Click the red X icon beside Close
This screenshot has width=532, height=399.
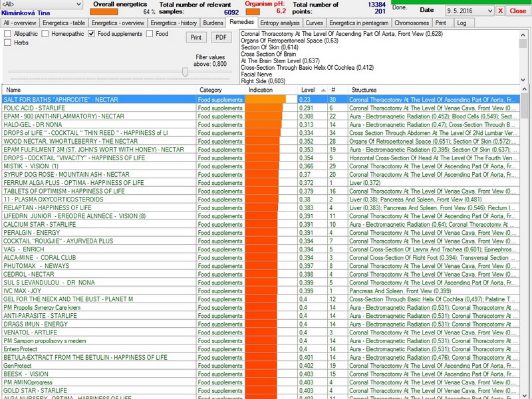coord(500,11)
